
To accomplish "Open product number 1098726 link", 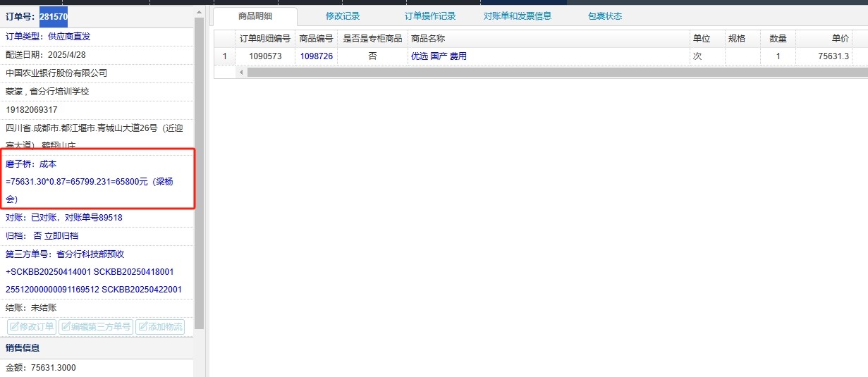I will 317,56.
